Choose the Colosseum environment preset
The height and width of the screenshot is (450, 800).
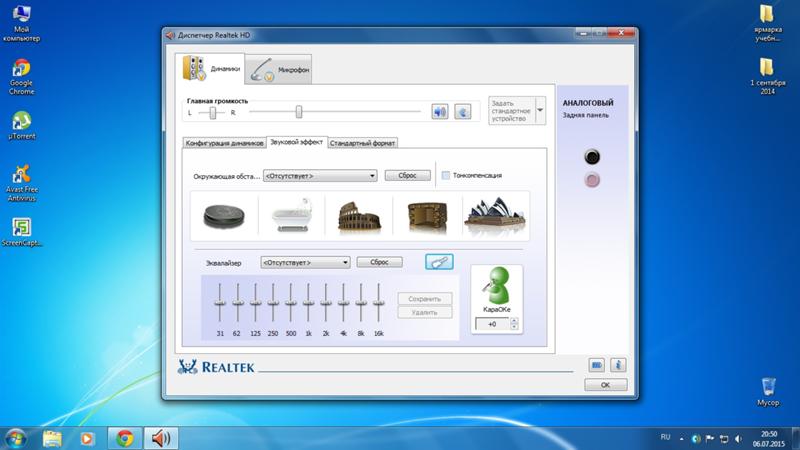(359, 216)
